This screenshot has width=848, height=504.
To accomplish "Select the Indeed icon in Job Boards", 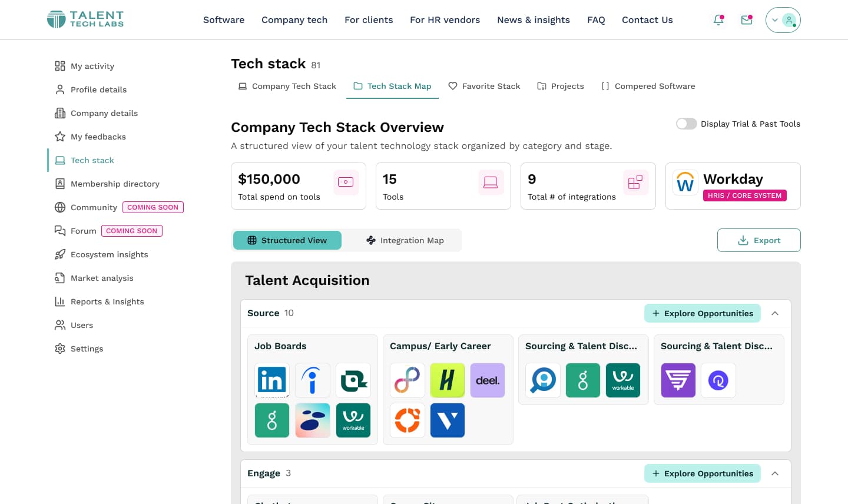I will click(x=312, y=380).
